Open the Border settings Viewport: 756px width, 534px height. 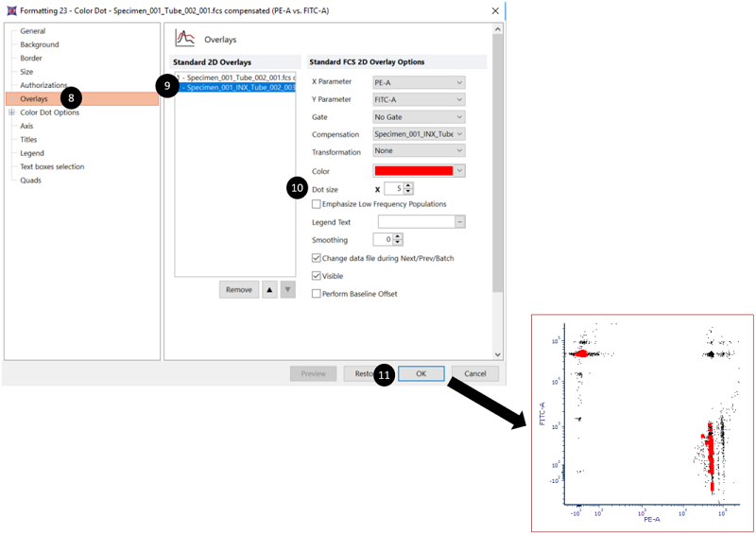(x=31, y=58)
